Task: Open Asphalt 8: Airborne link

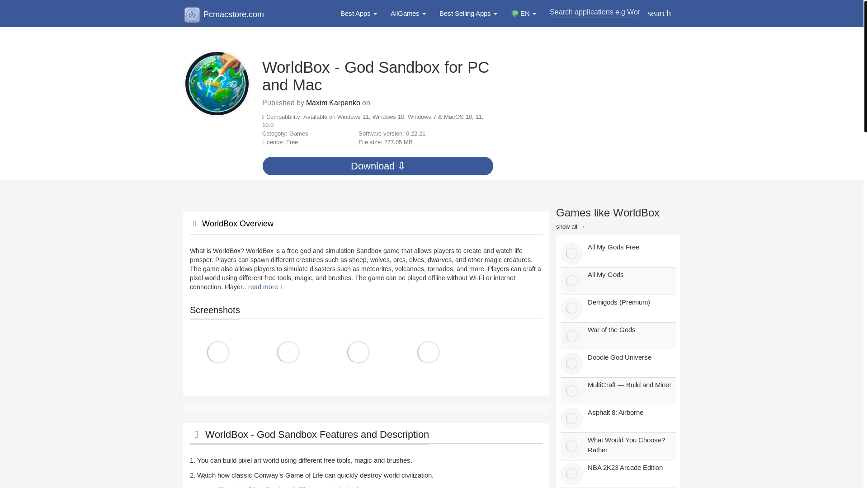Action: (x=615, y=413)
